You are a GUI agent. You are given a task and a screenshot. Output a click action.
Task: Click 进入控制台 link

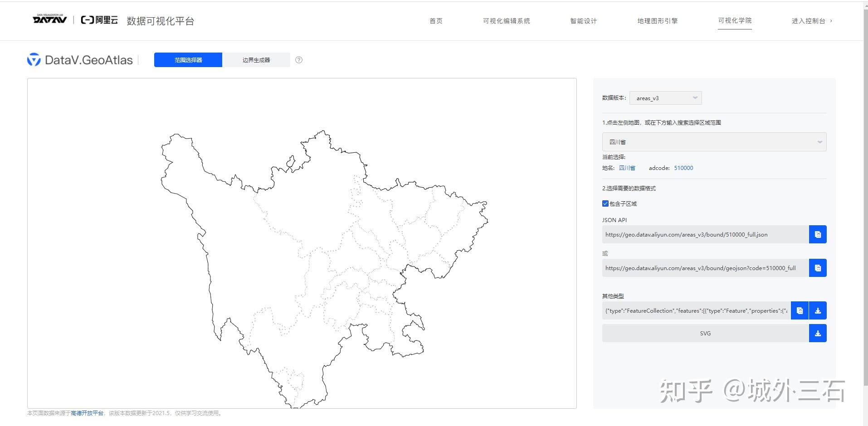812,21
